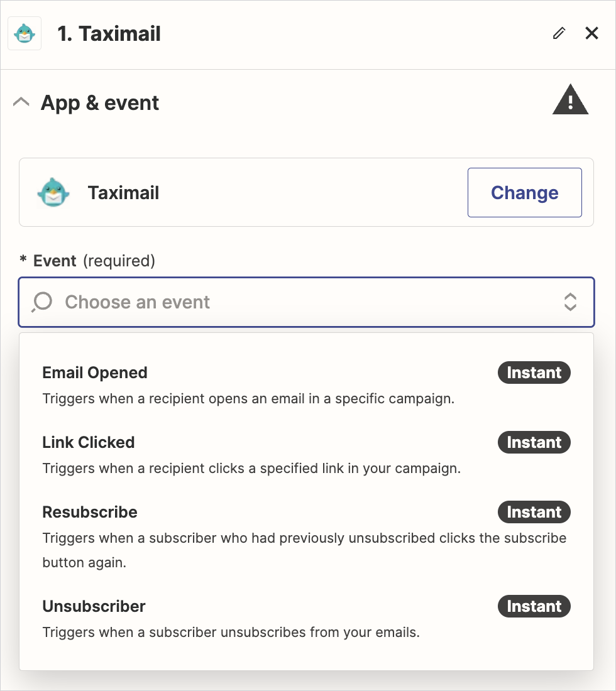
Task: Click Instant badge beside Resubscribe
Action: (534, 512)
